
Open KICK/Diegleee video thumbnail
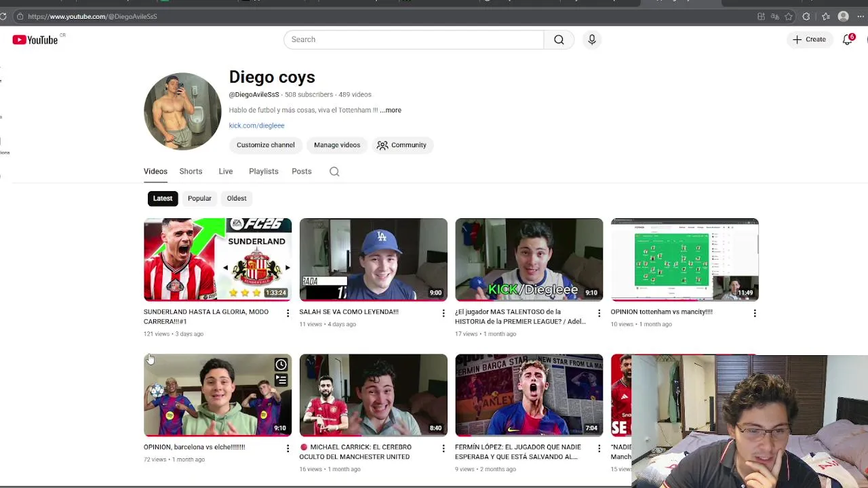(529, 260)
